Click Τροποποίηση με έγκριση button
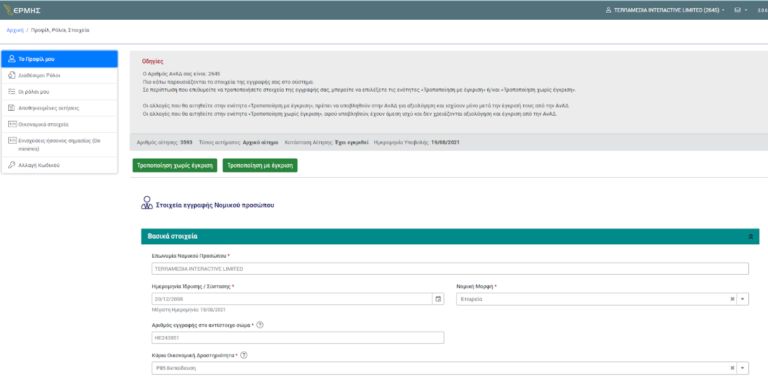Screen dimensions: 768x381 (260, 166)
